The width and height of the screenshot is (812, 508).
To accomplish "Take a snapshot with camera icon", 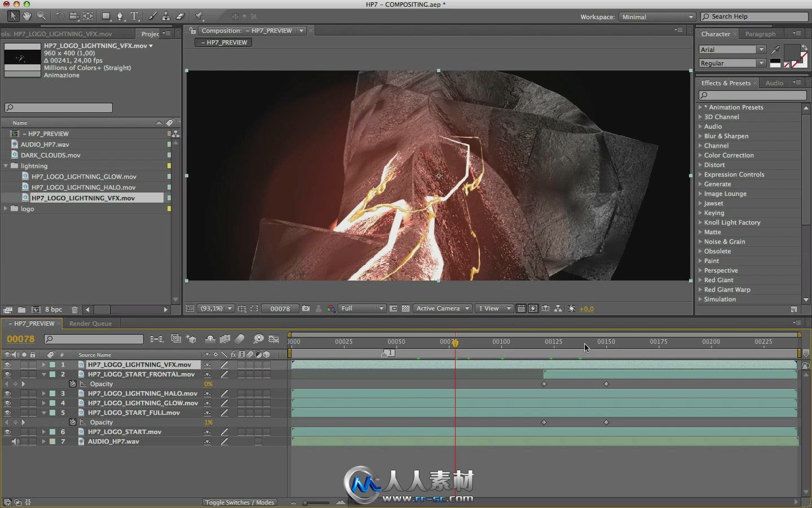I will 306,309.
